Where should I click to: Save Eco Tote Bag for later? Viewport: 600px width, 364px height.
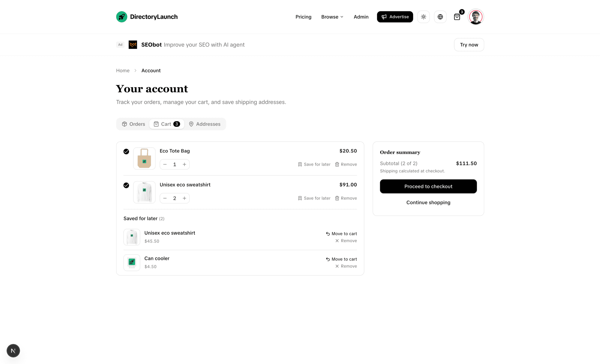[x=314, y=164]
